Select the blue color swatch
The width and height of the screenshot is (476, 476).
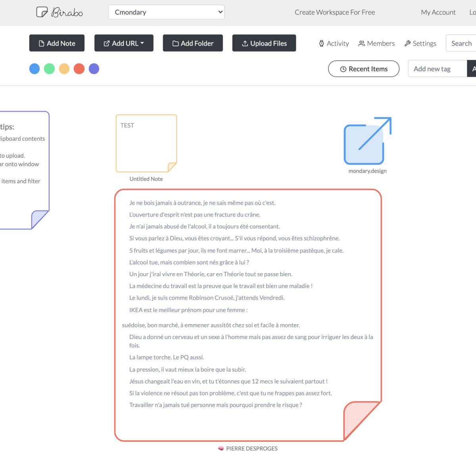pos(35,69)
